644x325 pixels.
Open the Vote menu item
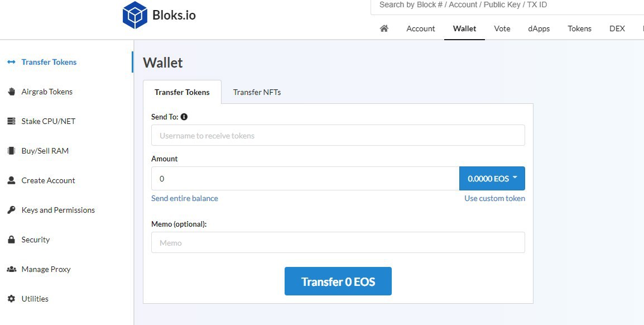point(502,28)
